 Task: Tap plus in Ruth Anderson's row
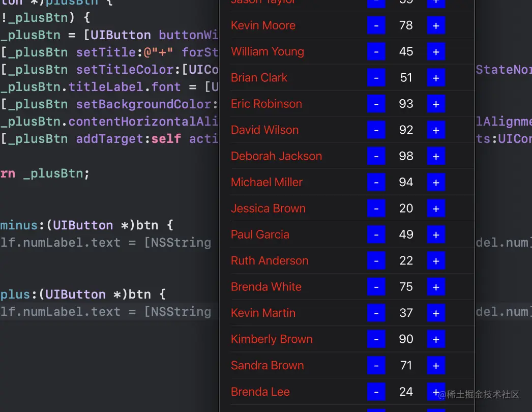tap(436, 260)
